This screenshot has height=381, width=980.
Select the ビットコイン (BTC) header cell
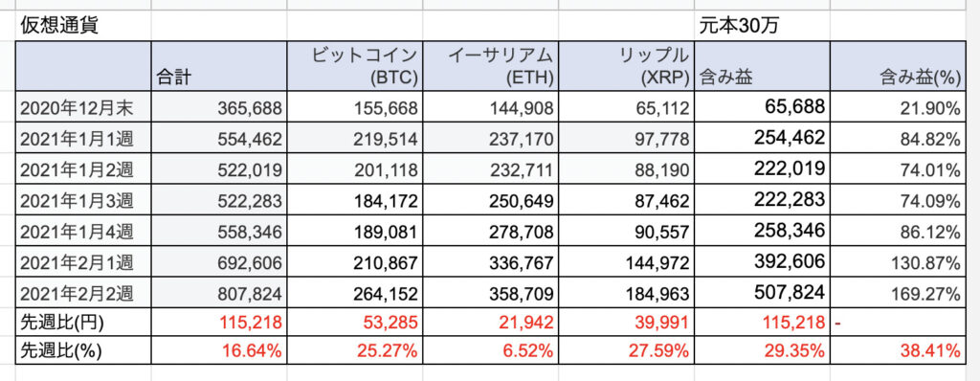click(354, 66)
